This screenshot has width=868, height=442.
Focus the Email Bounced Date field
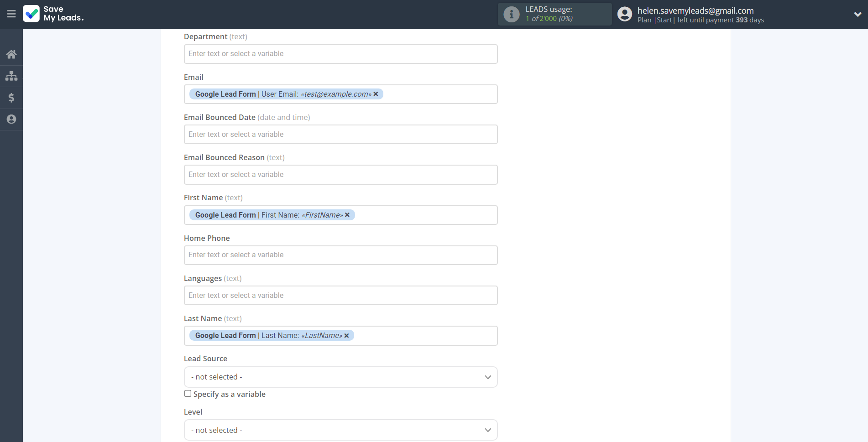pos(340,135)
